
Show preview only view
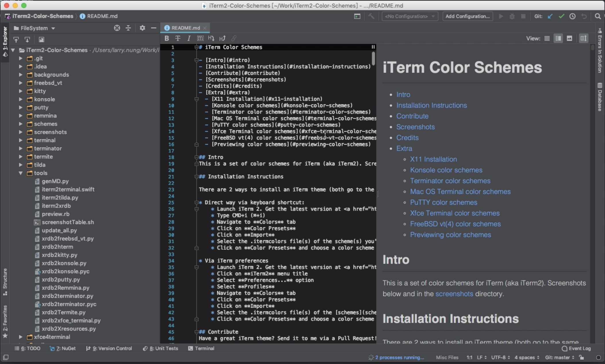[x=569, y=38]
